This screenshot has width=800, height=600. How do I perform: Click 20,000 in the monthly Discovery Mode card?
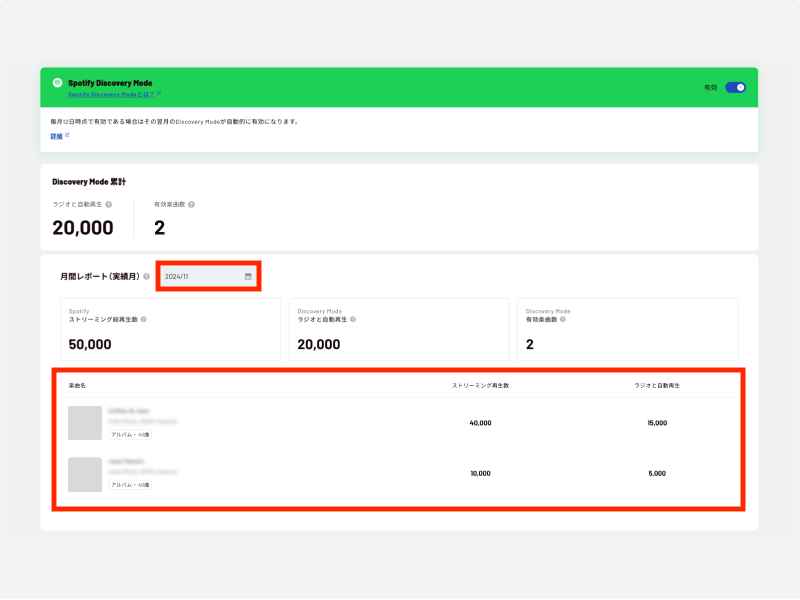(x=319, y=344)
